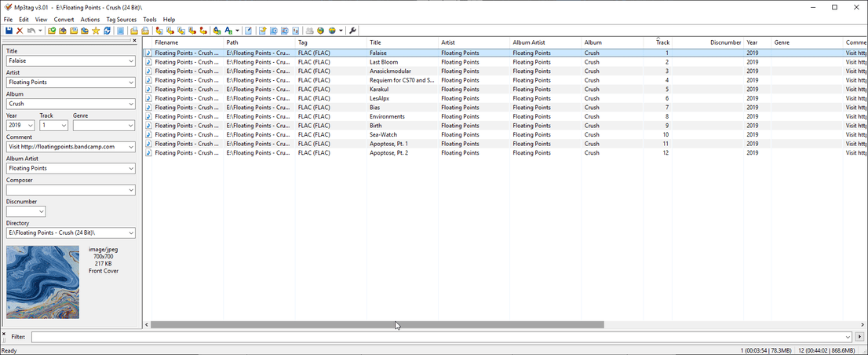This screenshot has width=868, height=355.
Task: Undo the last change via toolbar arrow
Action: click(x=31, y=31)
